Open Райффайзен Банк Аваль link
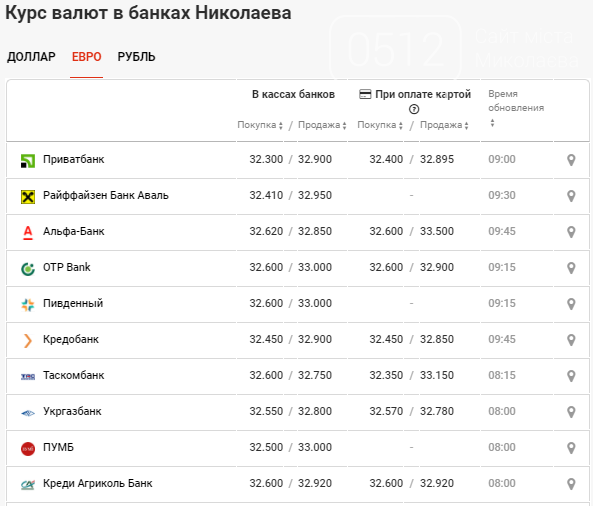The height and width of the screenshot is (506, 593). 106,195
